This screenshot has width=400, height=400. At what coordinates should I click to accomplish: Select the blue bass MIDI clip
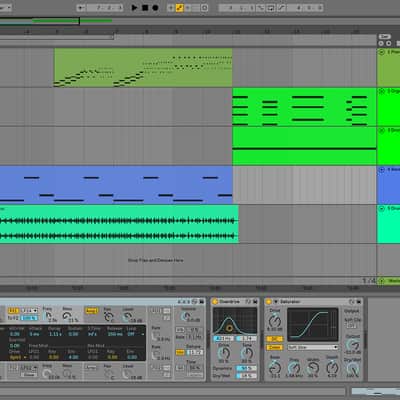116,185
